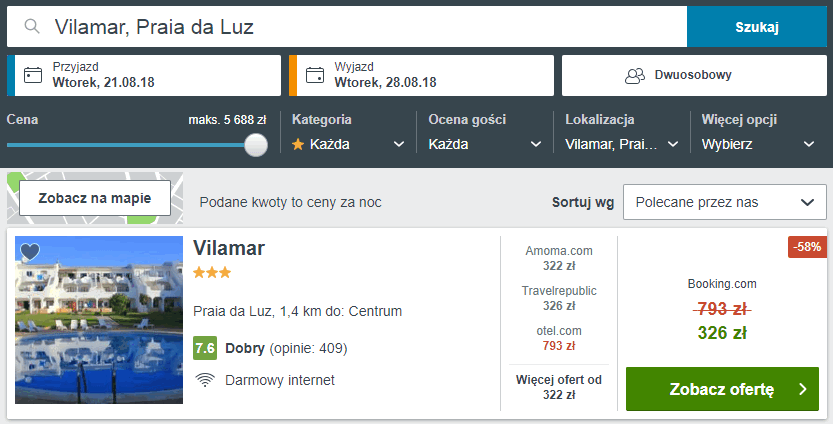The height and width of the screenshot is (424, 833).
Task: Toggle the heart favorite icon on Vilamar
Action: pos(30,252)
